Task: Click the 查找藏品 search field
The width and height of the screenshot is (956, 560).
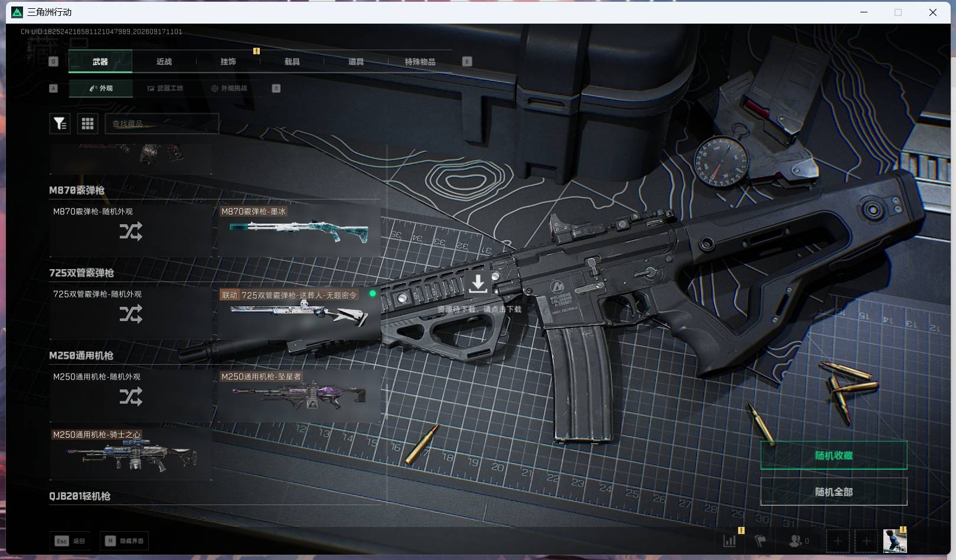Action: [x=162, y=123]
